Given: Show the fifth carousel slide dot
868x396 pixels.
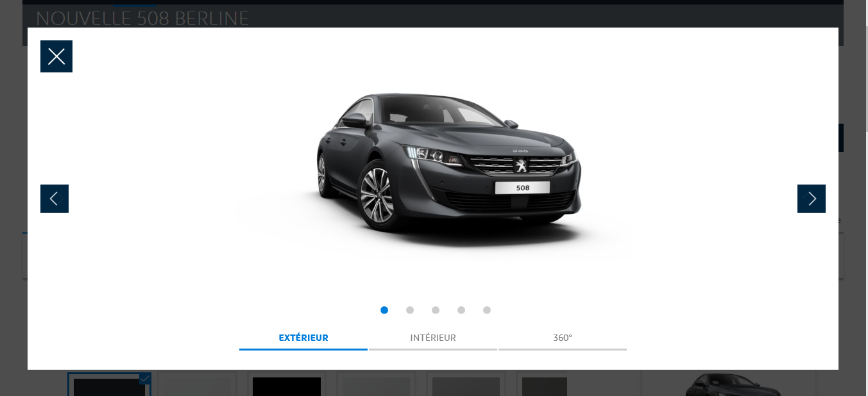Looking at the screenshot, I should [487, 310].
